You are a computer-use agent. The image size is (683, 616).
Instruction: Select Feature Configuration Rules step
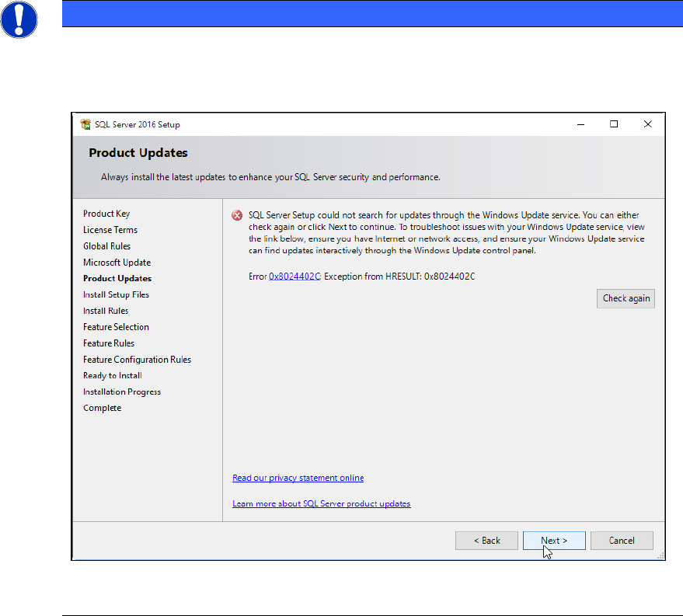137,360
